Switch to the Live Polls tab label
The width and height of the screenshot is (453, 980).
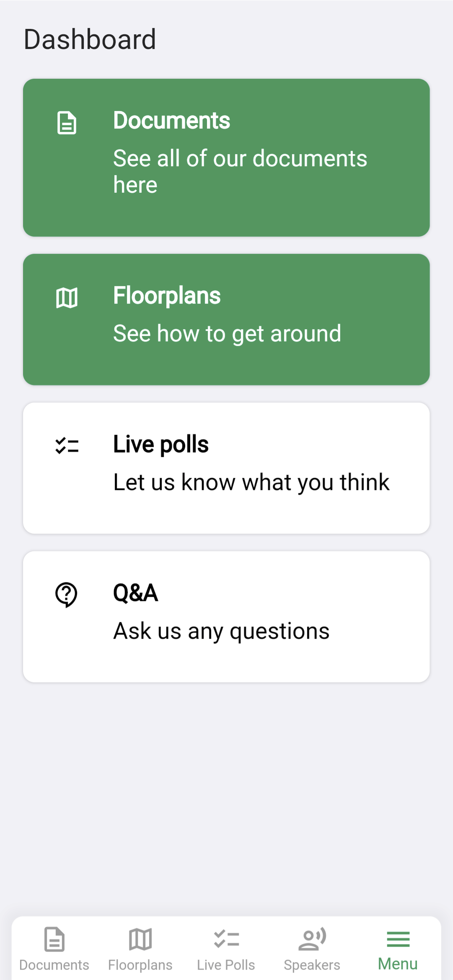tap(226, 965)
